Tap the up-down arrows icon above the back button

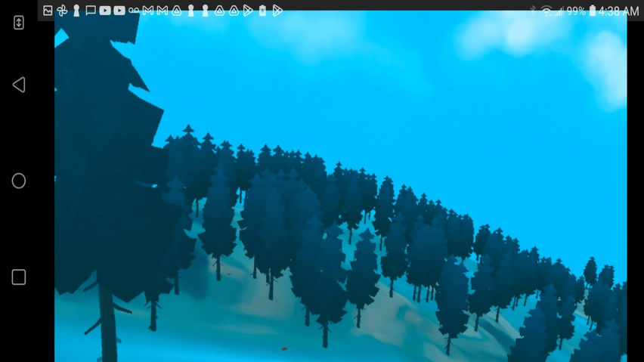pyautogui.click(x=18, y=23)
